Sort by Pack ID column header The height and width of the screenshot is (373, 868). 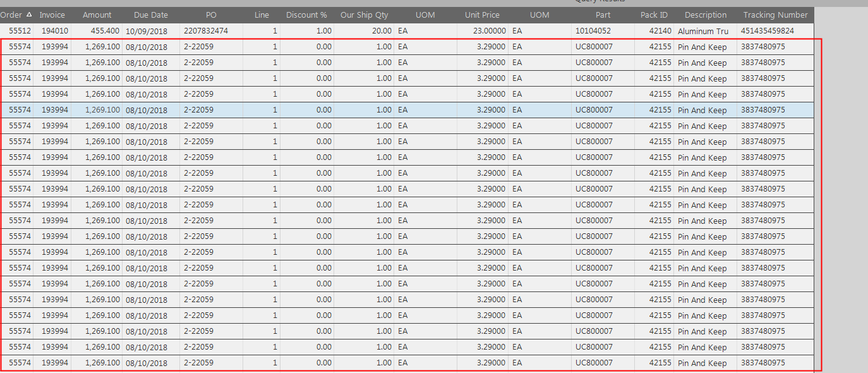(654, 15)
